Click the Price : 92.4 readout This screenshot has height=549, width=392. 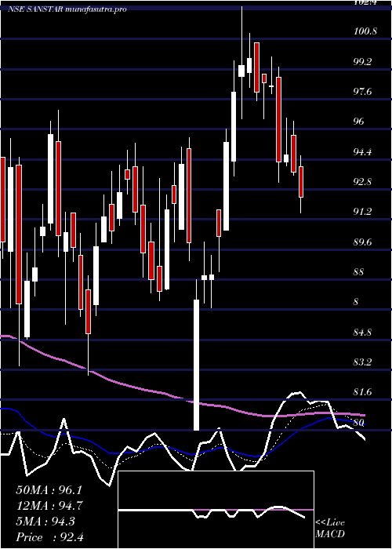coord(50,537)
